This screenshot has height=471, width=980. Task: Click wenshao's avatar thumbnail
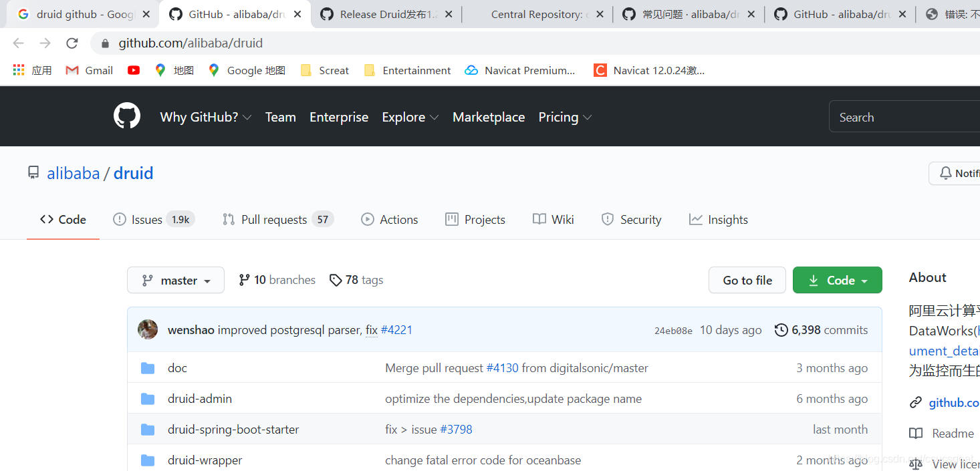click(x=148, y=329)
